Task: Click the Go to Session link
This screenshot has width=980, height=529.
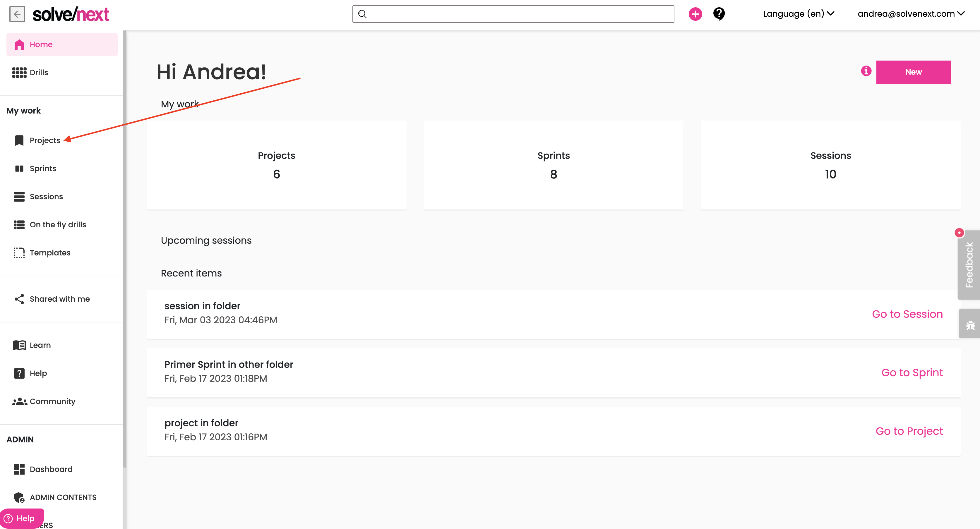Action: click(907, 314)
